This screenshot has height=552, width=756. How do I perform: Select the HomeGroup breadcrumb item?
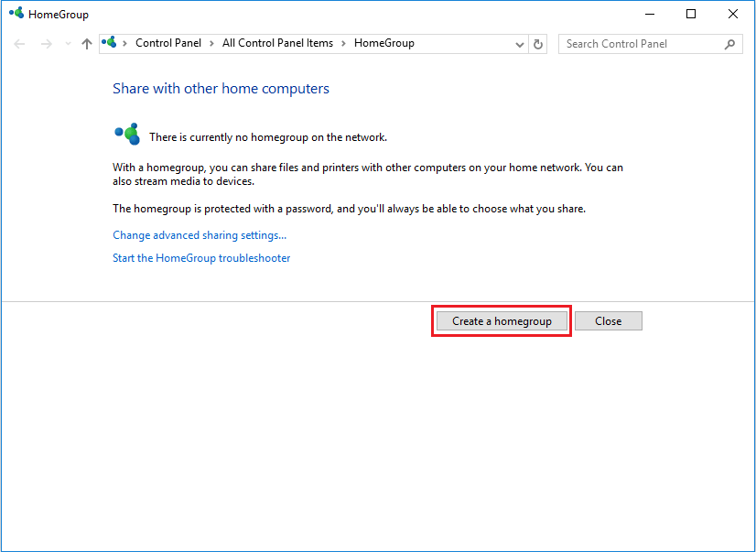[383, 43]
